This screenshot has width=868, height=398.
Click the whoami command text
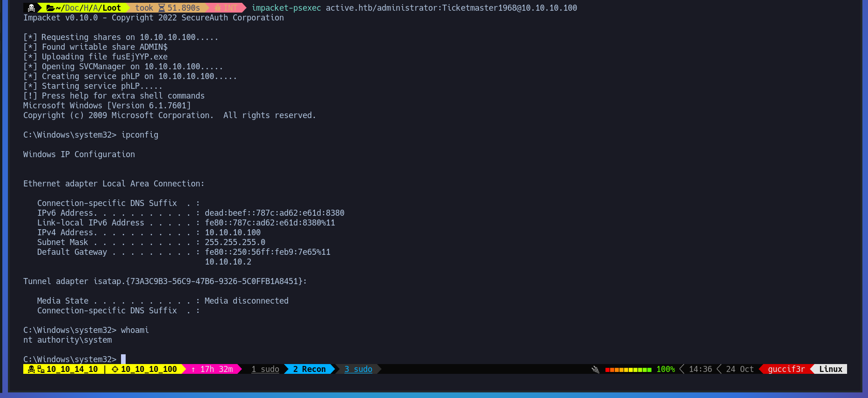[135, 330]
